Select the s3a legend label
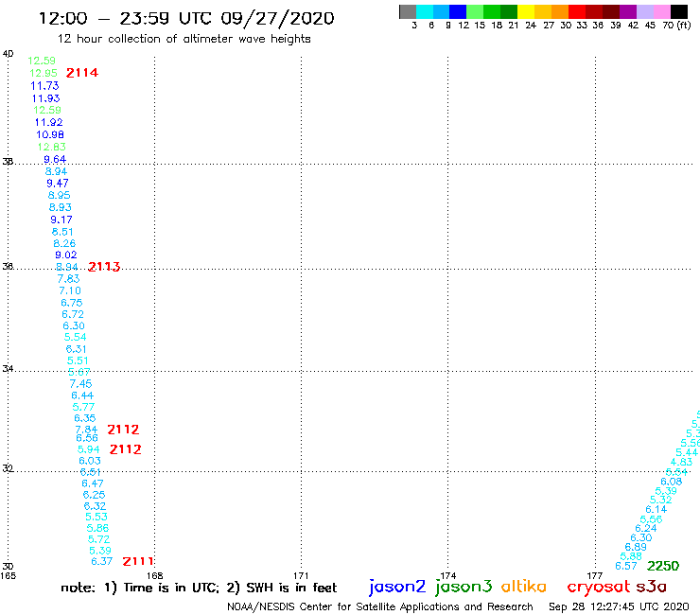 click(x=652, y=587)
